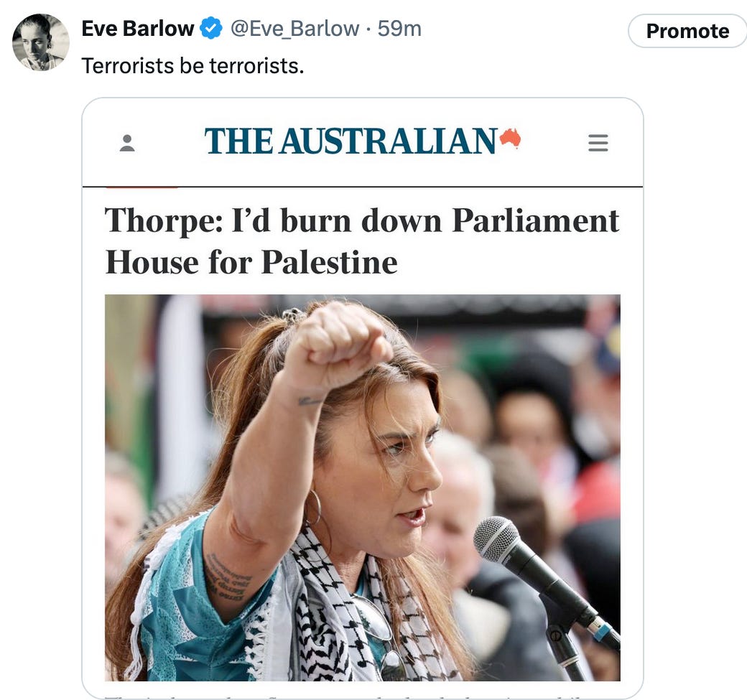Viewport: 747px width, 700px height.
Task: Open the photo of the woman raising her fist
Action: click(363, 487)
